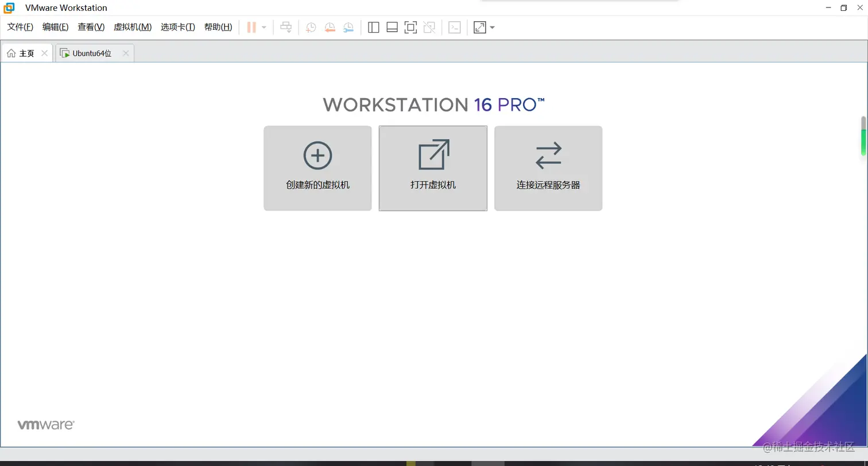Enter full screen mode via toolbar icon

click(410, 27)
